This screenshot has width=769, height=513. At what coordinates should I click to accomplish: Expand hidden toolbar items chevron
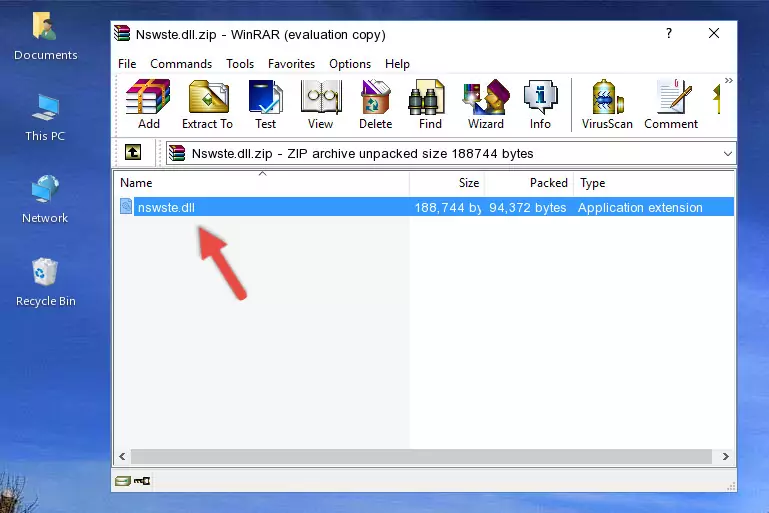pos(728,80)
